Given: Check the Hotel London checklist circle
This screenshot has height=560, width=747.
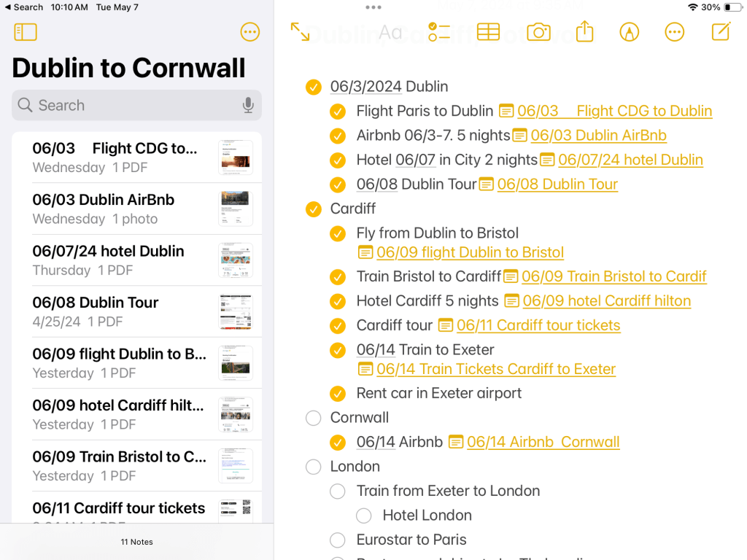Looking at the screenshot, I should (363, 516).
